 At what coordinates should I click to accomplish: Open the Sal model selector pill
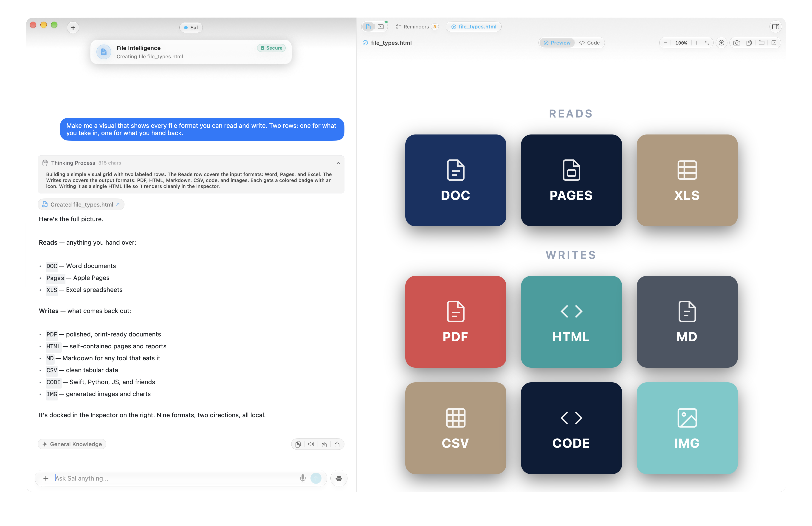pos(191,28)
